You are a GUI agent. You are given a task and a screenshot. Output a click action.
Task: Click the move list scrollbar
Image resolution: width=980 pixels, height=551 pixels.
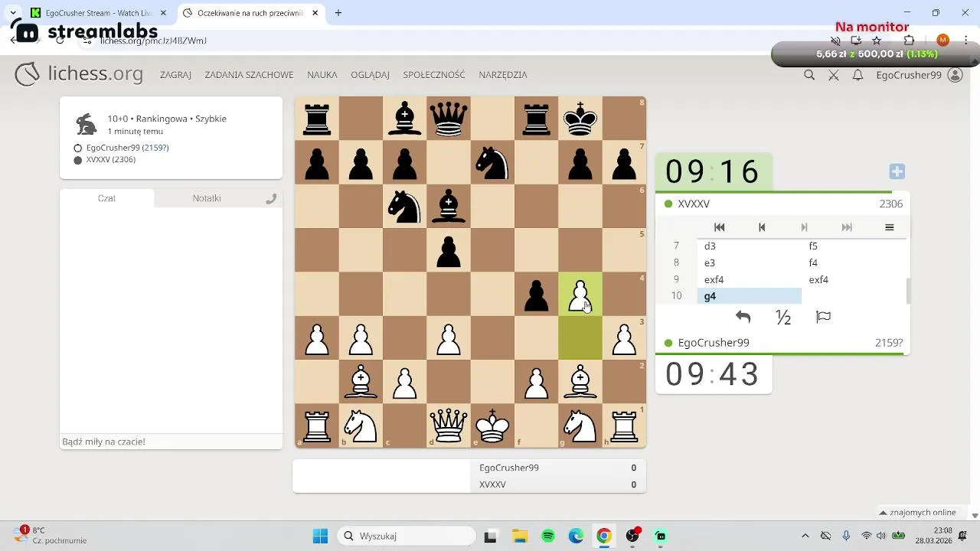(x=908, y=291)
